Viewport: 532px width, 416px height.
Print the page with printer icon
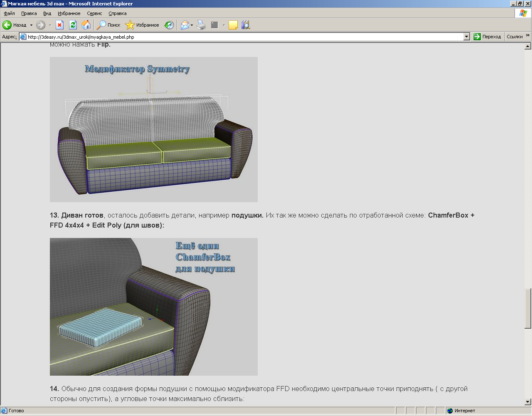[x=201, y=25]
